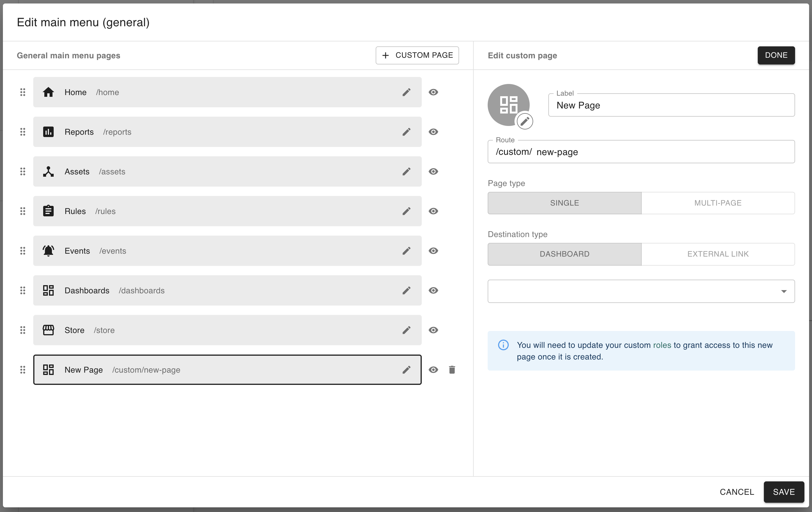812x512 pixels.
Task: Grab the drag handle for the Store row
Action: pos(22,330)
